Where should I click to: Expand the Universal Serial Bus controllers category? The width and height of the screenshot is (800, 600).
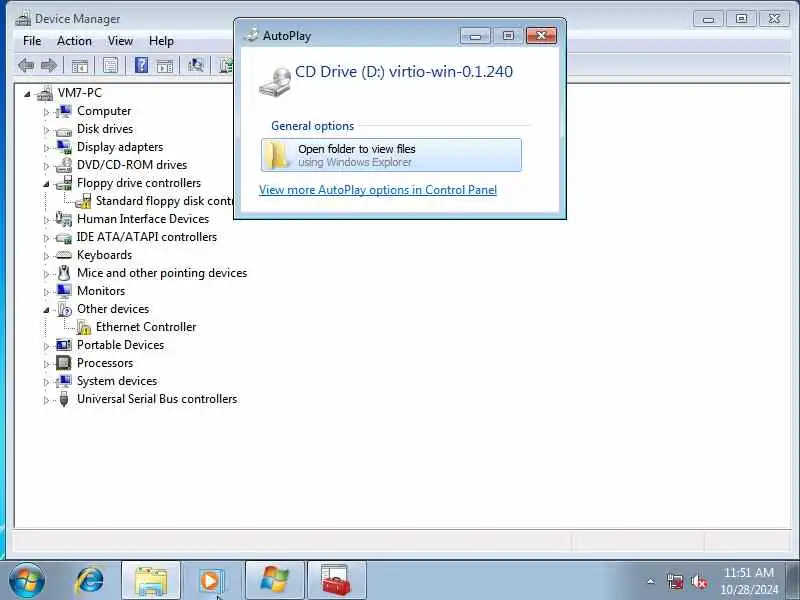(46, 400)
